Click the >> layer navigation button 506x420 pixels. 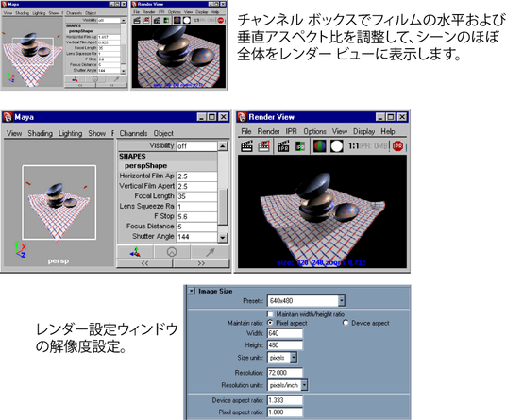pos(201,263)
